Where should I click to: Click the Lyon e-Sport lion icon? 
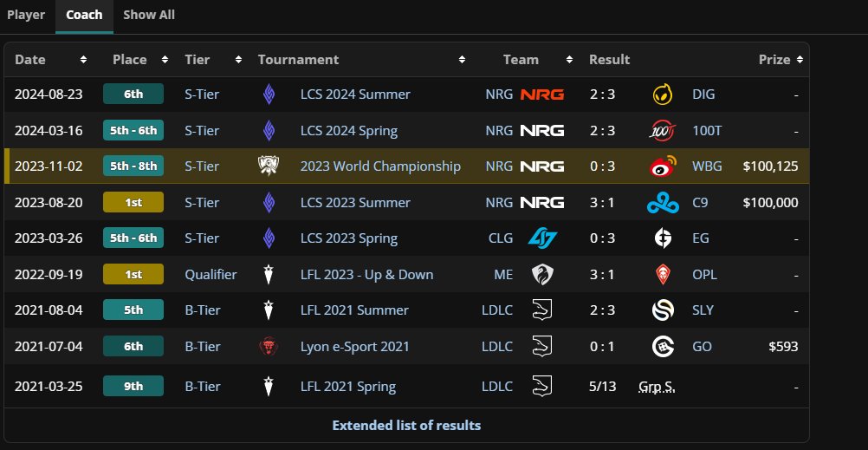tap(269, 346)
